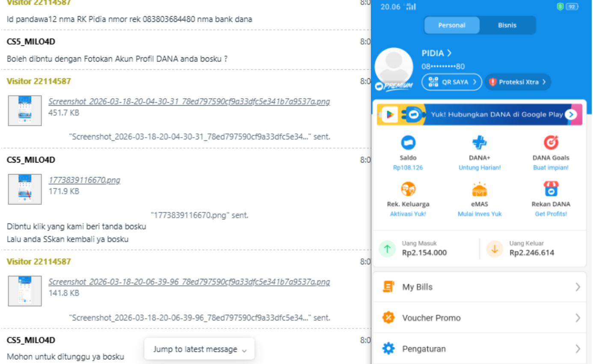Click the Rp108.126 balance link
The width and height of the screenshot is (593, 364).
point(408,168)
